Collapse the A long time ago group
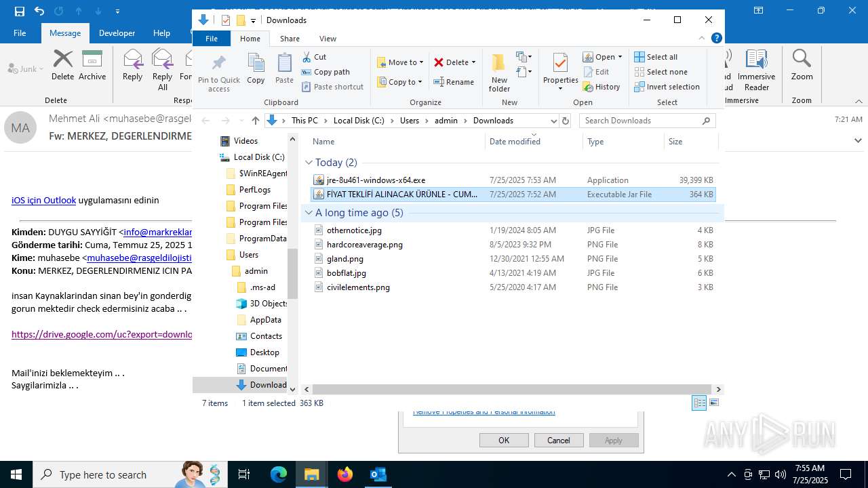868x488 pixels. click(309, 213)
